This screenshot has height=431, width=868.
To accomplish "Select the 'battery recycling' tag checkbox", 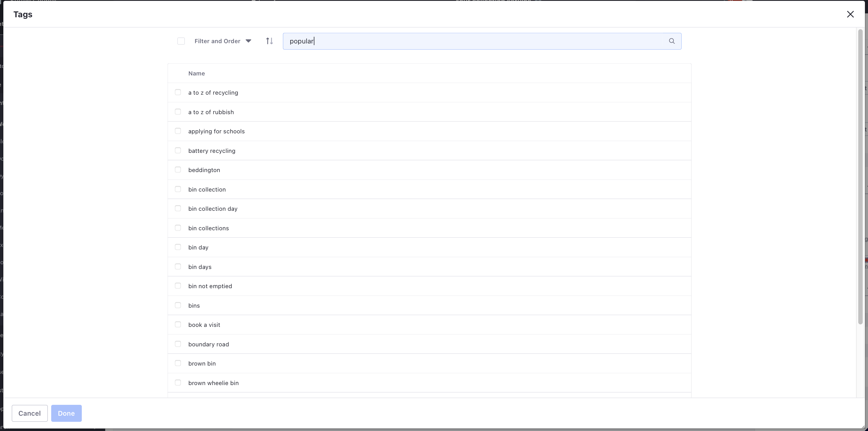I will (178, 150).
